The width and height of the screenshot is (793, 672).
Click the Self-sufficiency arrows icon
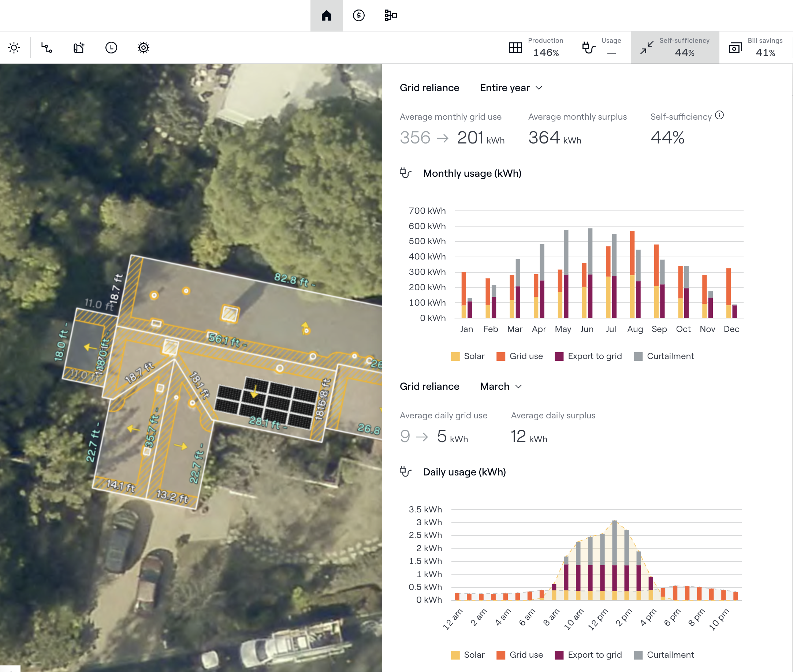[x=647, y=48]
